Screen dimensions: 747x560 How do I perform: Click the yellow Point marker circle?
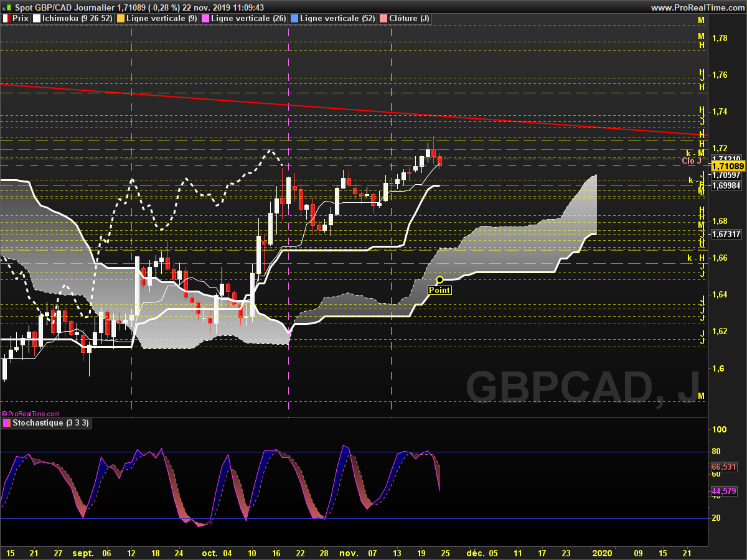[x=439, y=279]
